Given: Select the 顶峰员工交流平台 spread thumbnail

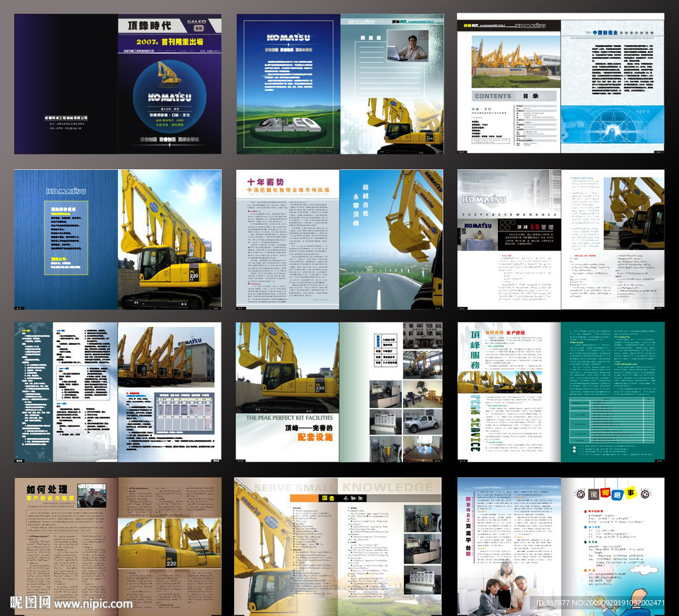Looking at the screenshot, I should (561, 546).
